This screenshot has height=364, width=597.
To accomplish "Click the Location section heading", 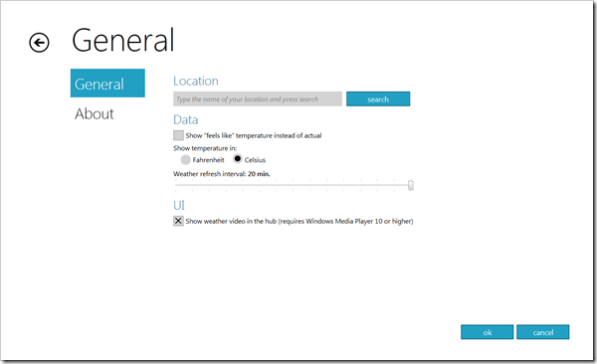I will [x=196, y=82].
